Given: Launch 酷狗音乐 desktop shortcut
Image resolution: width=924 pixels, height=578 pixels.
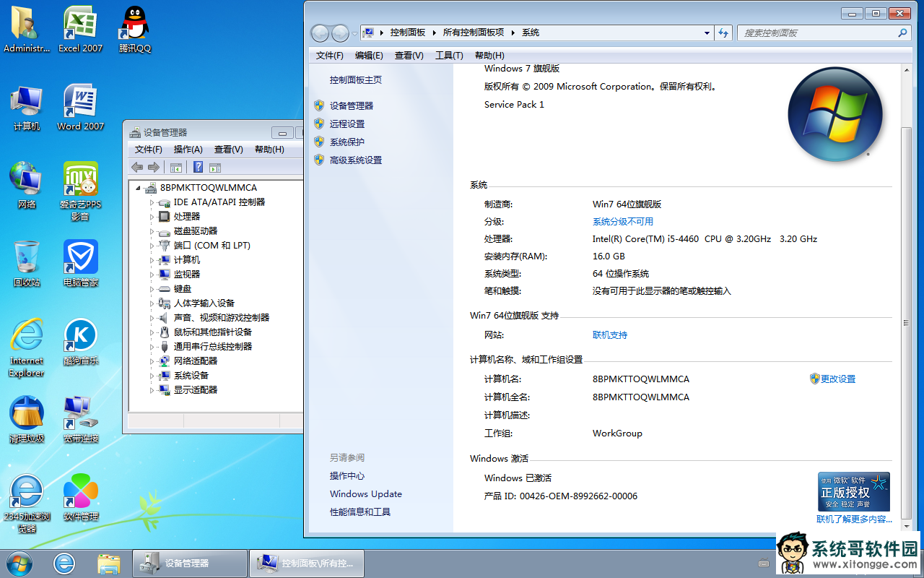Looking at the screenshot, I should tap(80, 342).
